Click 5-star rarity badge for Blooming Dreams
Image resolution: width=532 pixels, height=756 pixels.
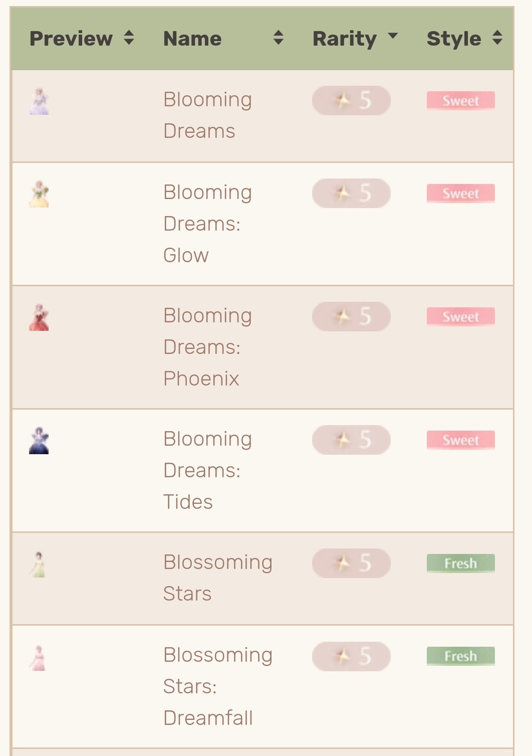click(351, 101)
